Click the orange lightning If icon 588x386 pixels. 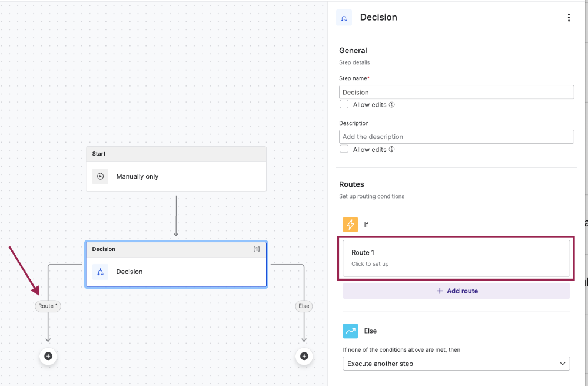[350, 225]
